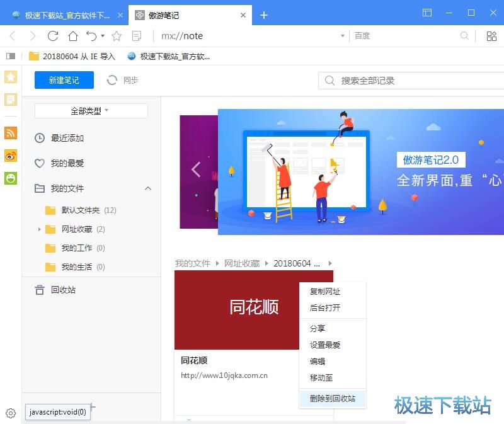Open the 我的生活 (0) folder
Viewport: 504px width, 424px height.
coord(75,266)
